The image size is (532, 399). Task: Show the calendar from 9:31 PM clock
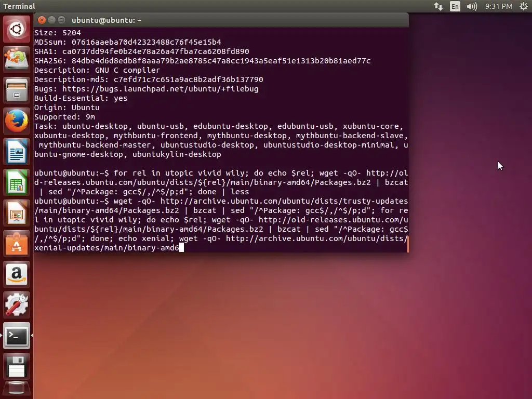click(x=498, y=6)
